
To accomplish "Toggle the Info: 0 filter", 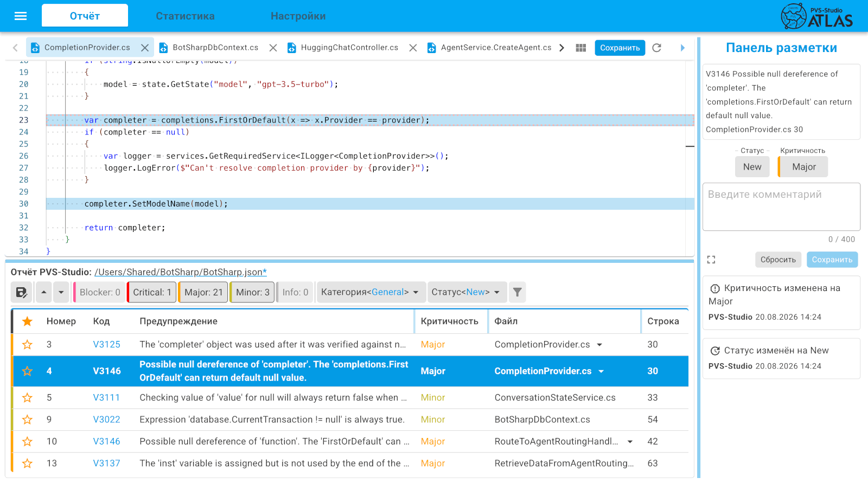I will [x=295, y=292].
